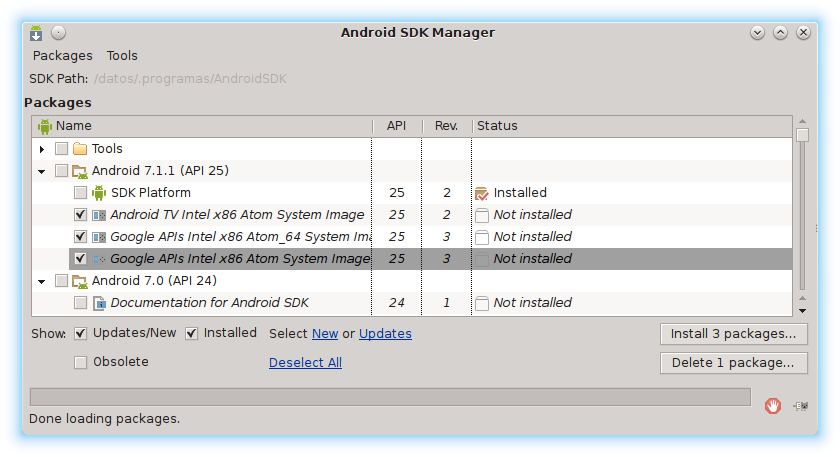Toggle the Installed show checkbox
This screenshot has width=840, height=457.
[191, 334]
